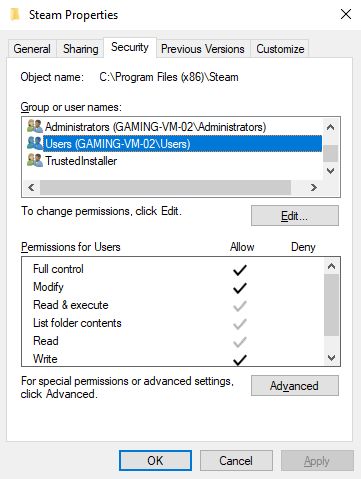Screen dimensions: 361x479
Task: Click the TrustedInstaller account icon
Action: coord(35,161)
